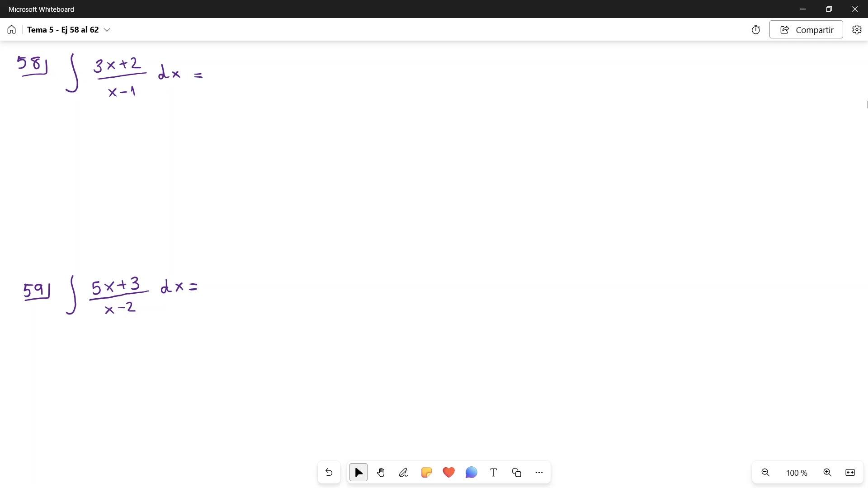Image resolution: width=868 pixels, height=488 pixels.
Task: Select the Text tool
Action: 494,473
